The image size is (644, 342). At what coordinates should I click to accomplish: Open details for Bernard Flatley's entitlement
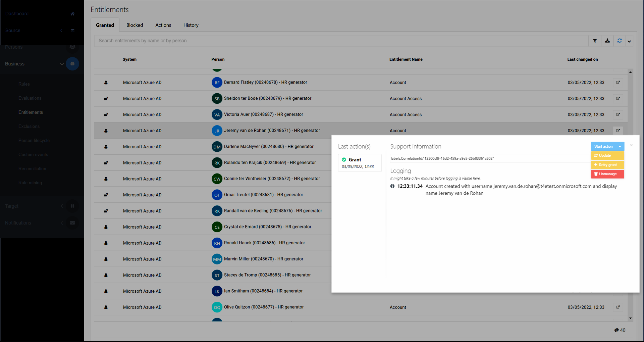(x=618, y=83)
